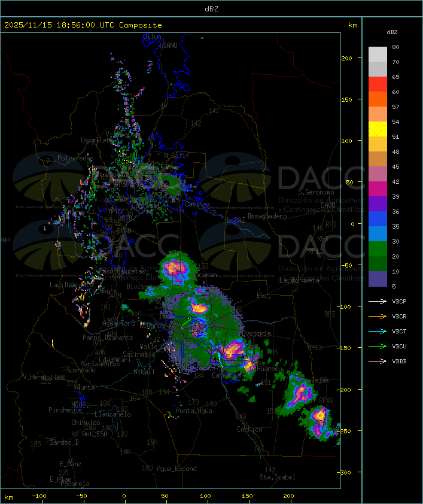The height and width of the screenshot is (504, 423).
Task: Click the 80 value on the legend
Action: click(x=395, y=47)
